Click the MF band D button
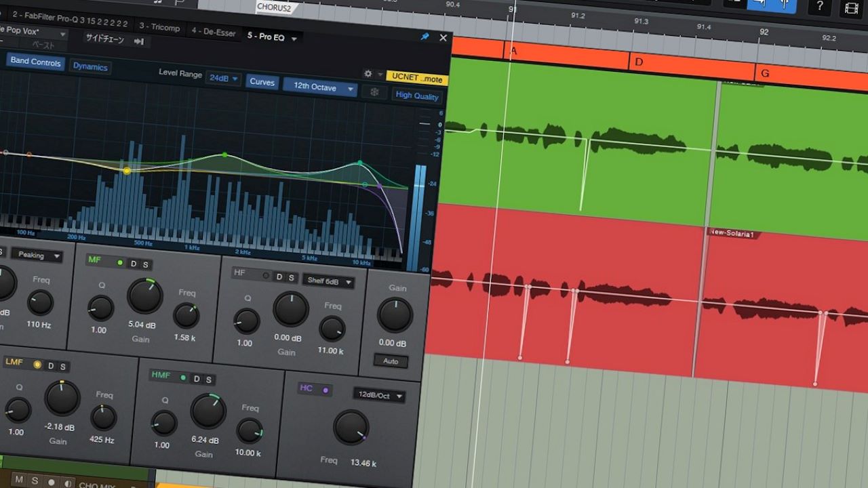The width and height of the screenshot is (868, 488). pyautogui.click(x=134, y=264)
